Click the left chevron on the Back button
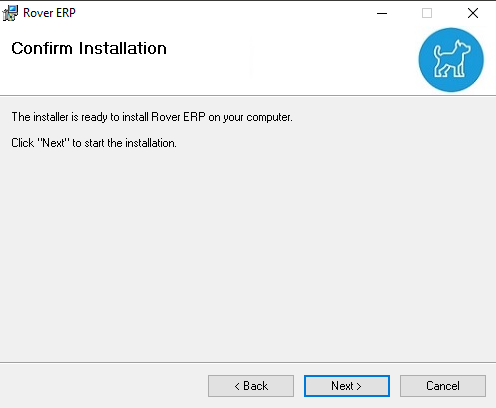The image size is (496, 408). click(x=237, y=386)
